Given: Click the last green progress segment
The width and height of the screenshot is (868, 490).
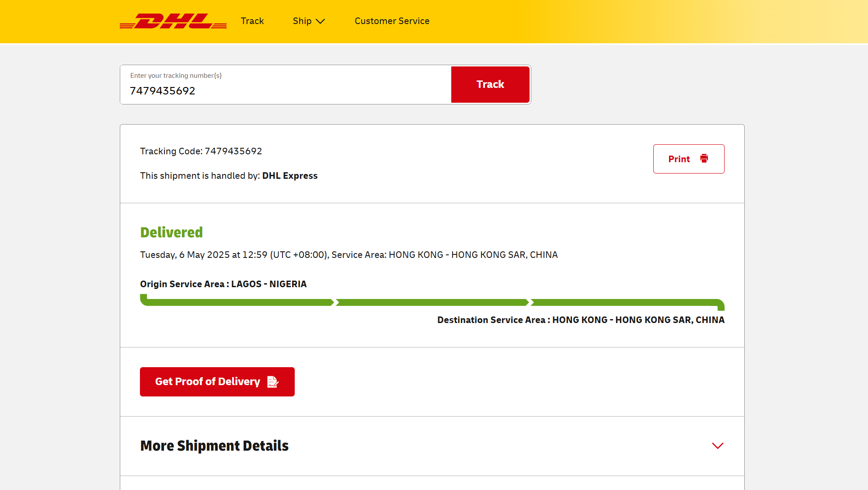Looking at the screenshot, I should click(627, 303).
